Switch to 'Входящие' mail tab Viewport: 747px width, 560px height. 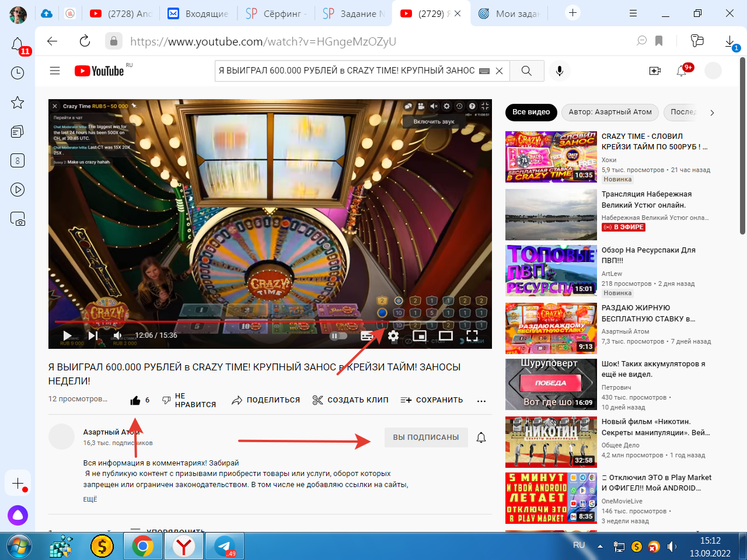coord(197,13)
